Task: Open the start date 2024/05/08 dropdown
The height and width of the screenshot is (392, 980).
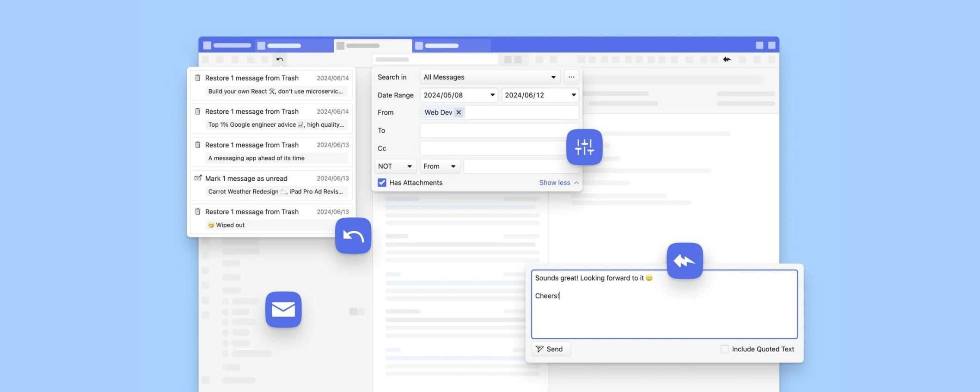Action: tap(459, 95)
